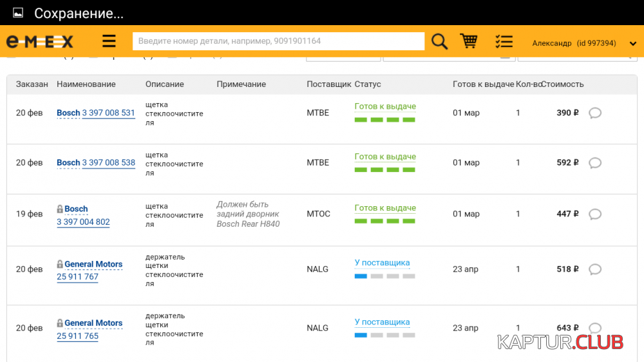Open Bosch brand link for 3 397 008 531
This screenshot has height=362, width=644.
[x=68, y=113]
